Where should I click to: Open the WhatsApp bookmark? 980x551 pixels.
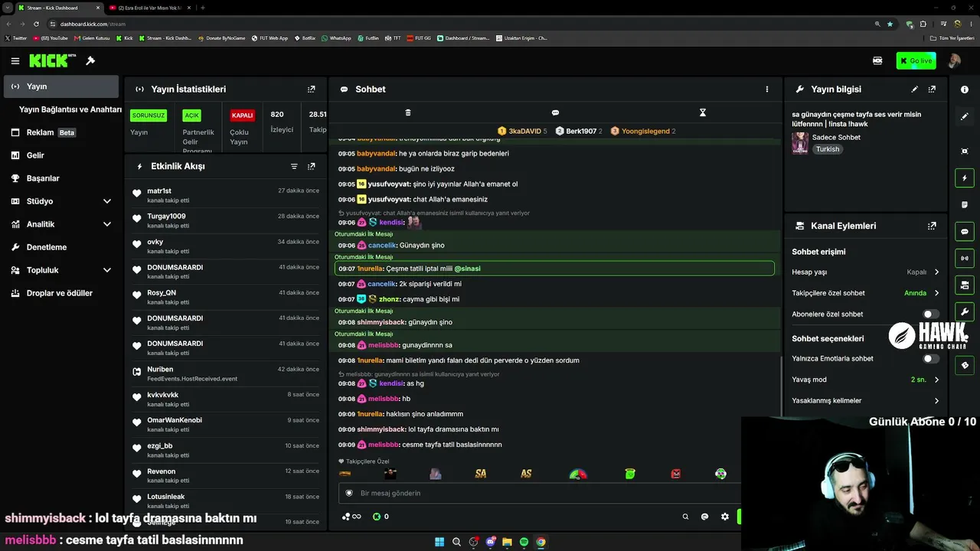click(336, 37)
